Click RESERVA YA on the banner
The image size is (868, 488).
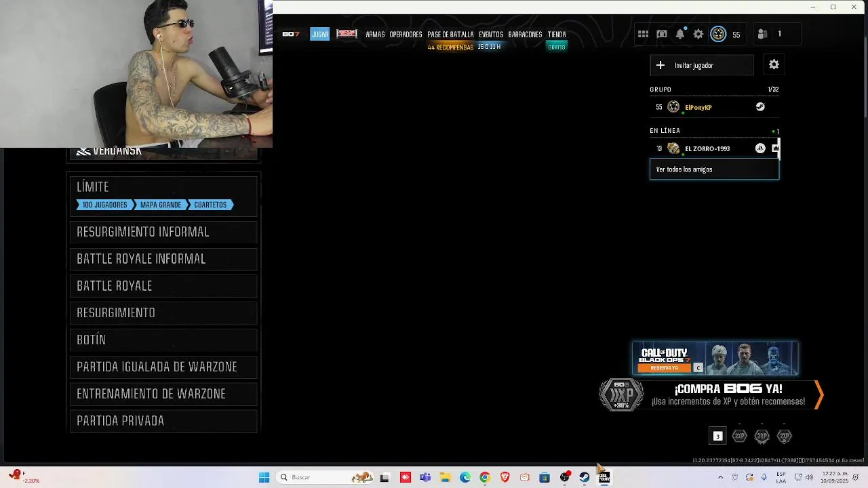(664, 368)
